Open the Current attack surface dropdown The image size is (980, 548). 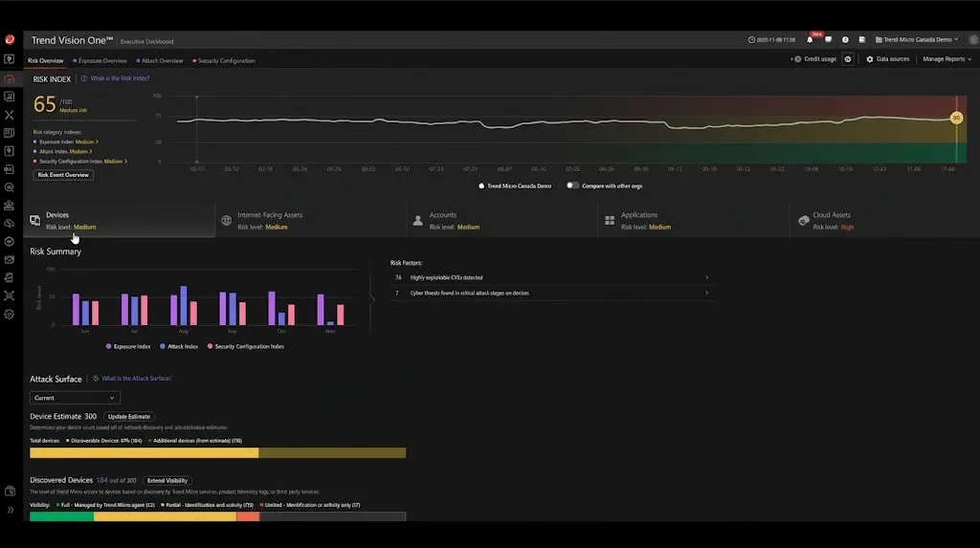pyautogui.click(x=75, y=398)
